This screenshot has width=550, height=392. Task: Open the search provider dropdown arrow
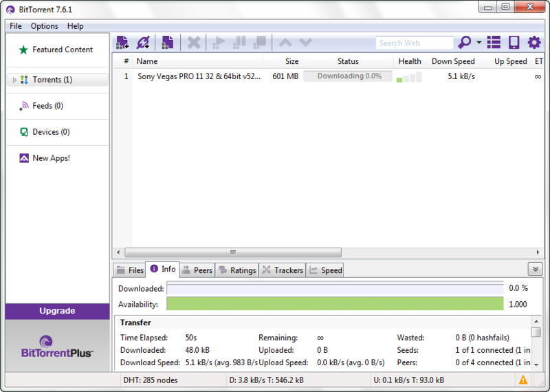[478, 43]
